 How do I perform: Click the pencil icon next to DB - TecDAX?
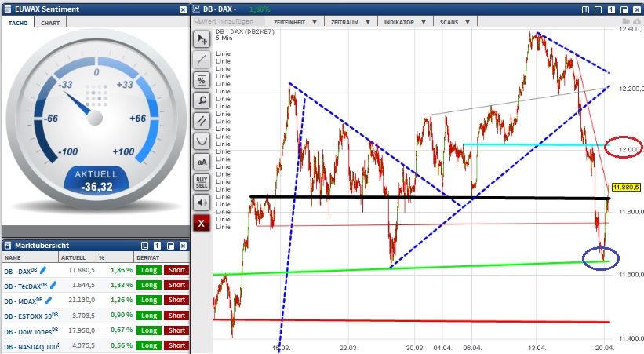tap(53, 285)
